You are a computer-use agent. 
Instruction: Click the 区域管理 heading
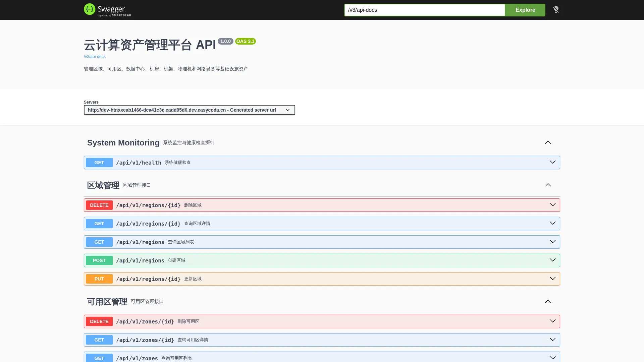click(103, 185)
